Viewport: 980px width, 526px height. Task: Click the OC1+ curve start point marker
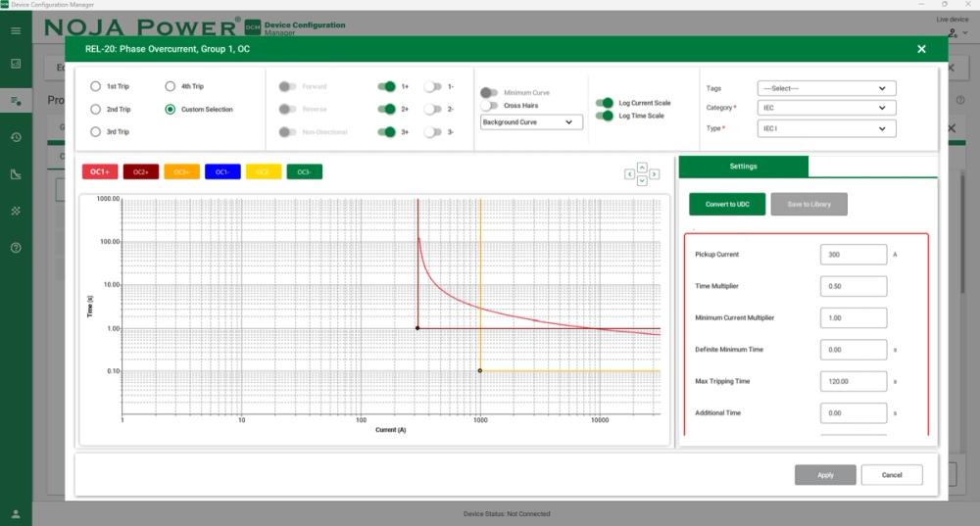[417, 328]
